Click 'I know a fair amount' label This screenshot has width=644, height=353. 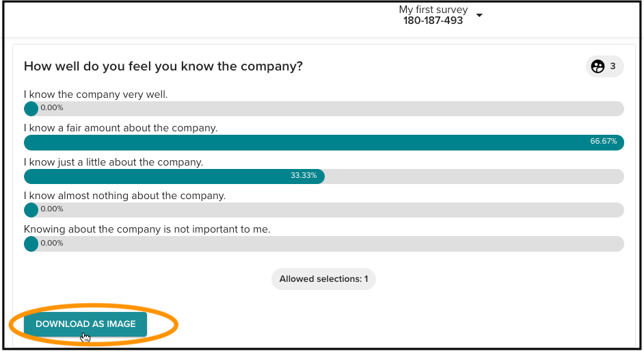tap(121, 128)
